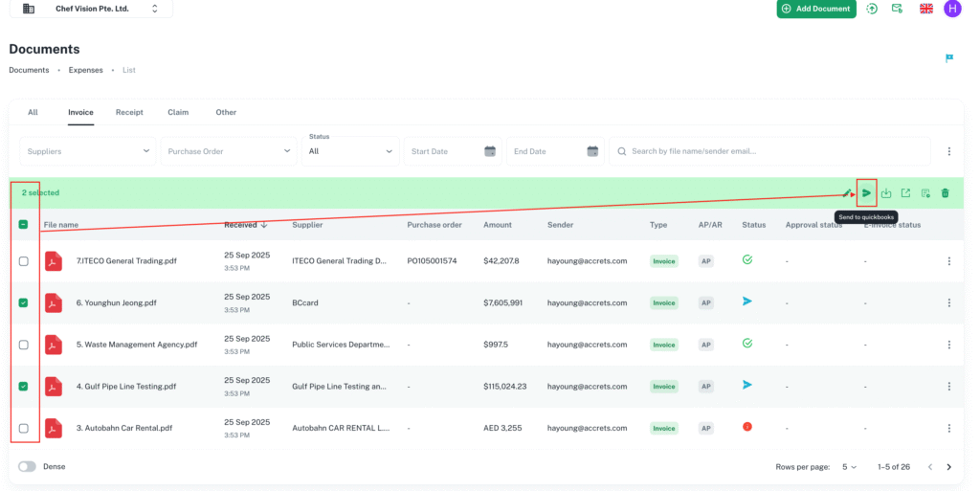The height and width of the screenshot is (491, 980).
Task: Enable the Dense table toggle
Action: [27, 467]
